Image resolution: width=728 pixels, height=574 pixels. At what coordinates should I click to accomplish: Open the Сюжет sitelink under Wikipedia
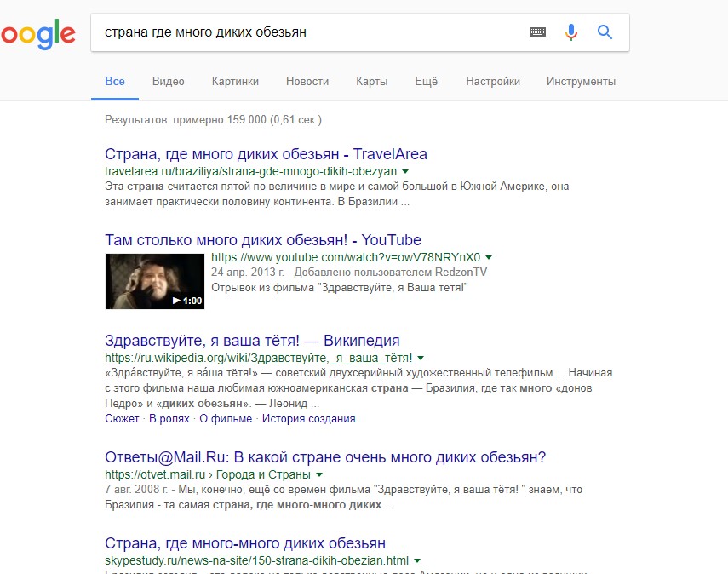(122, 418)
